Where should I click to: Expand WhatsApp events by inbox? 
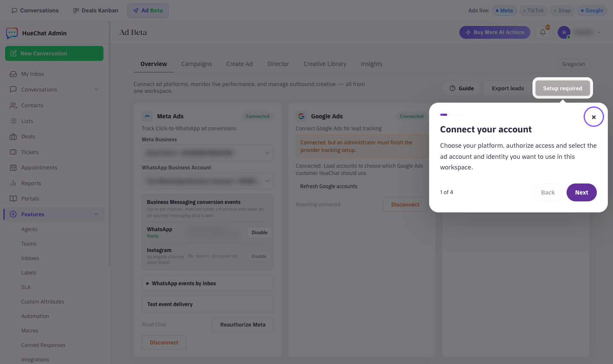[x=208, y=284]
